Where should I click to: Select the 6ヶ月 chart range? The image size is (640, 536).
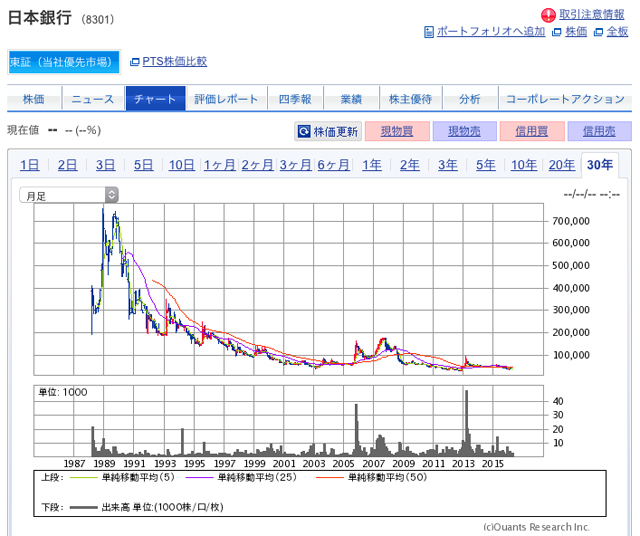[333, 165]
